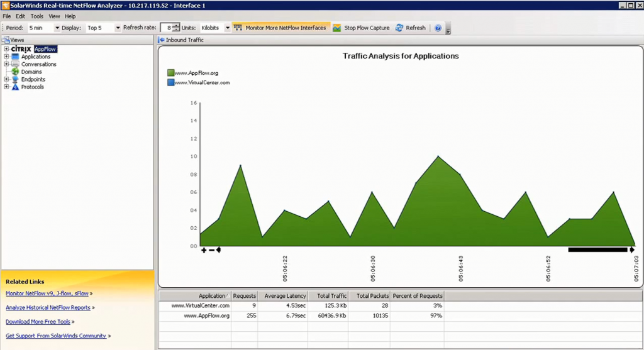Open the Edit menu
Screen dimensions: 644x350
20,16
